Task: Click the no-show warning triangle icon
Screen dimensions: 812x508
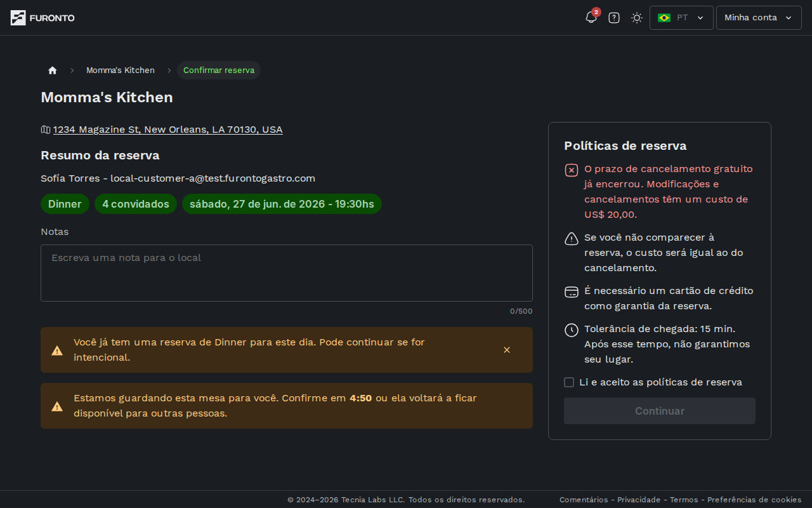Action: point(572,239)
